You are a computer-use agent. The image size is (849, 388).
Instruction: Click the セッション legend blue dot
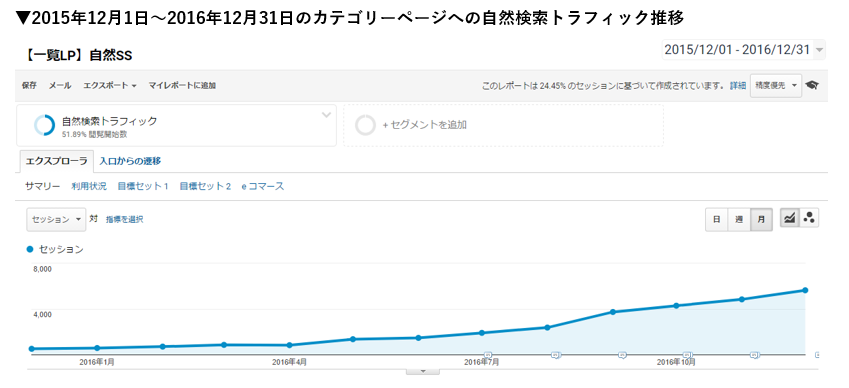pos(30,249)
